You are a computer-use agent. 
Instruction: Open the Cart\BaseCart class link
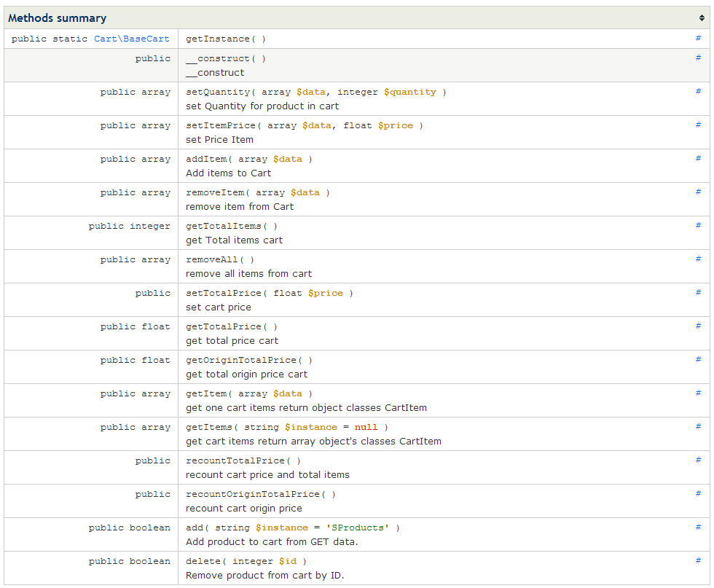point(132,39)
